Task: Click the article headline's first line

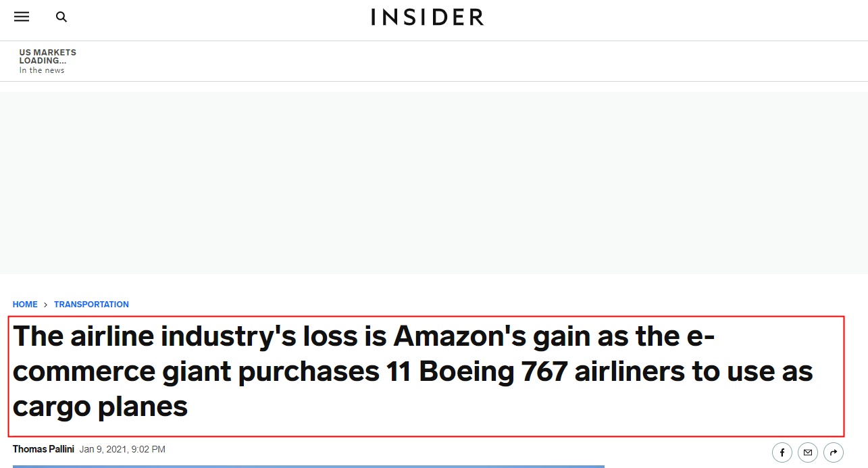Action: (x=365, y=336)
